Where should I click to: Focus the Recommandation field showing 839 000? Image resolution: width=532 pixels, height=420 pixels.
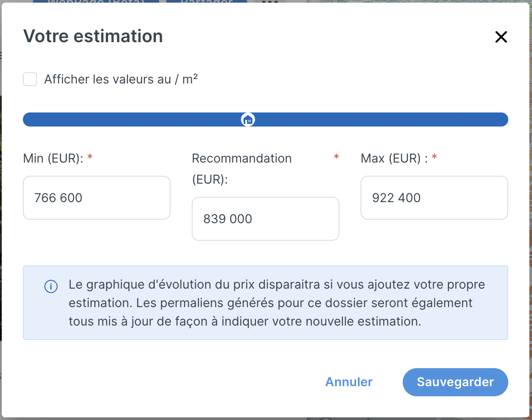pyautogui.click(x=266, y=219)
